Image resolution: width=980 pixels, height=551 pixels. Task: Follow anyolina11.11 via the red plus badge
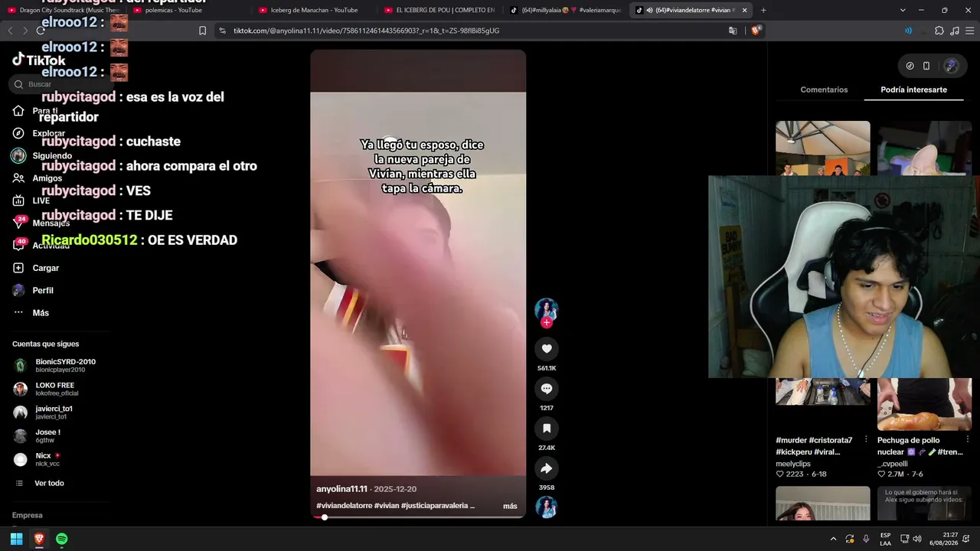coord(547,323)
